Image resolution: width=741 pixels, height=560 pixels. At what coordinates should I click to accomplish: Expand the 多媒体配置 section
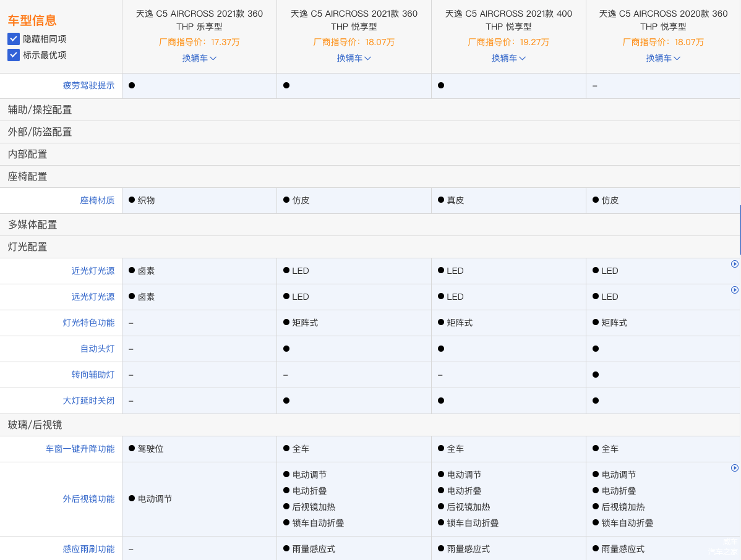pyautogui.click(x=370, y=224)
